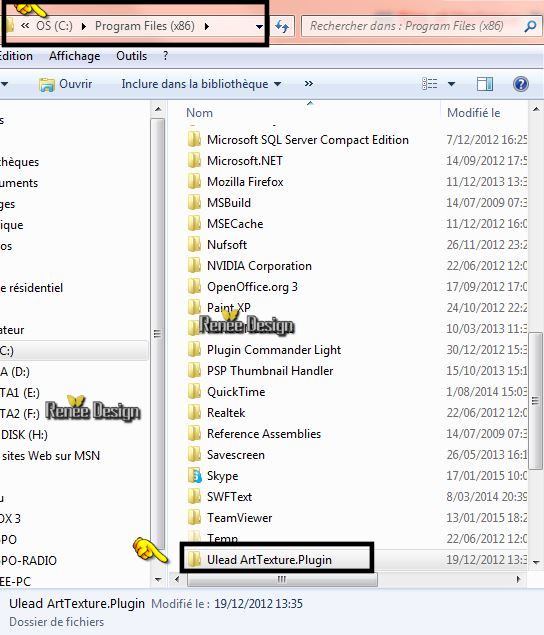Expand arrow after Program Files (x86) breadcrumb
544x635 pixels.
[x=207, y=27]
